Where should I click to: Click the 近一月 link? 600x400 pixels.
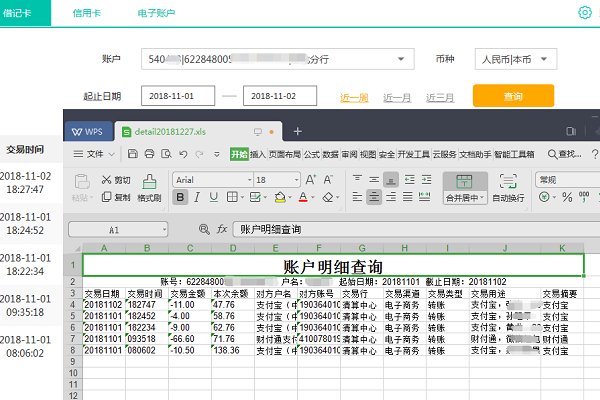(397, 98)
